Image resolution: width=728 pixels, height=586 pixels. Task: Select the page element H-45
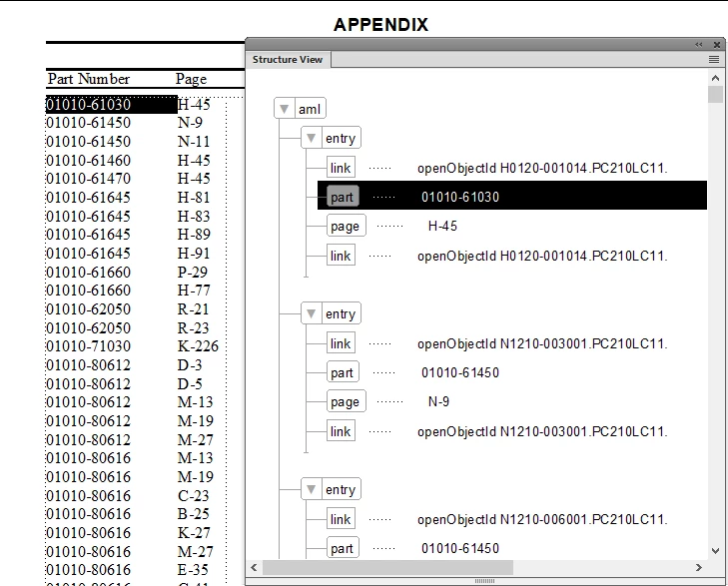346,226
